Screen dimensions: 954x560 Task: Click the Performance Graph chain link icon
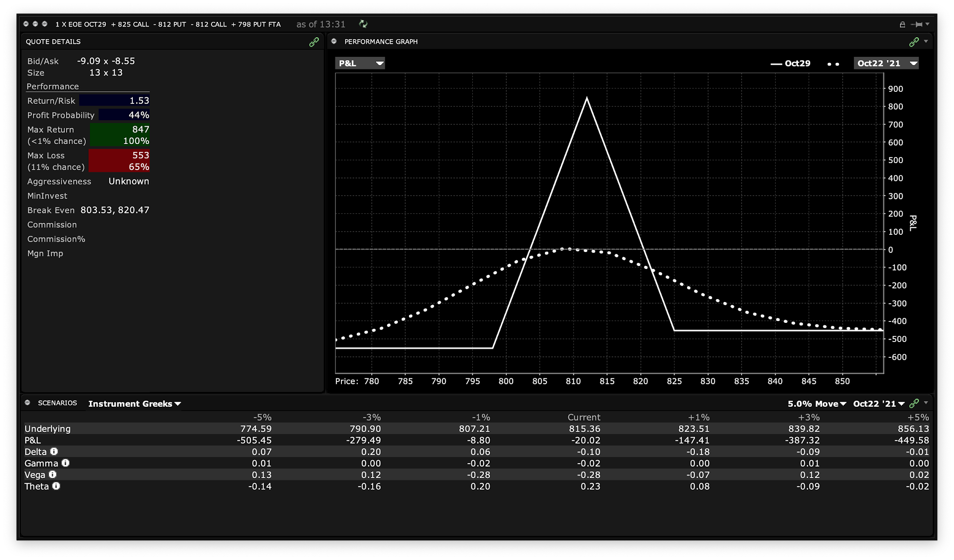click(914, 42)
